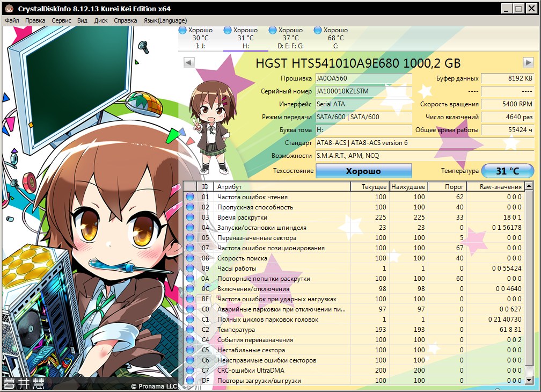Click the Серийный номер field
Image resolution: width=541 pixels, height=392 pixels.
(363, 91)
